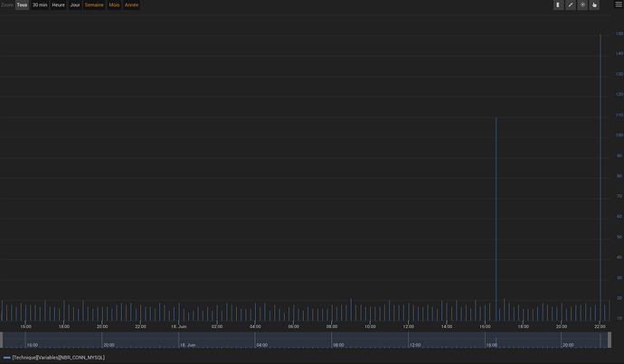Set zoom range to 'Jour'
The height and width of the screenshot is (364, 624).
pos(75,5)
